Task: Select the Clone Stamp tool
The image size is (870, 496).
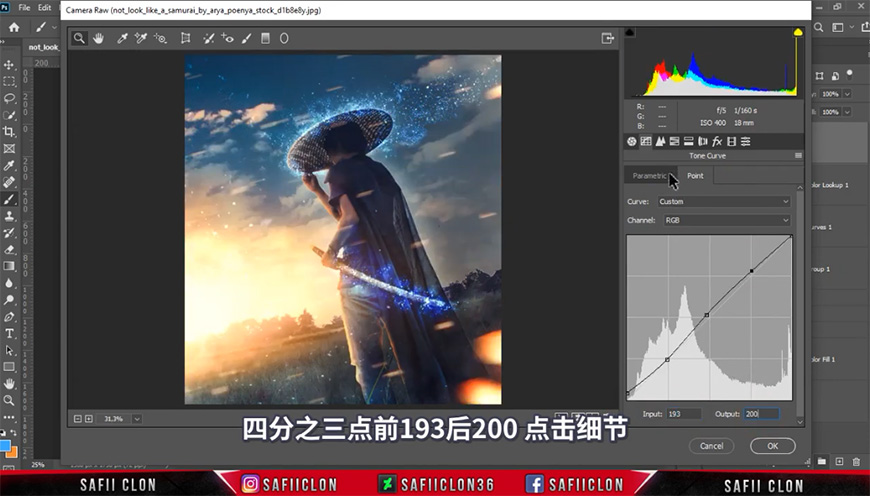Action: 9,216
